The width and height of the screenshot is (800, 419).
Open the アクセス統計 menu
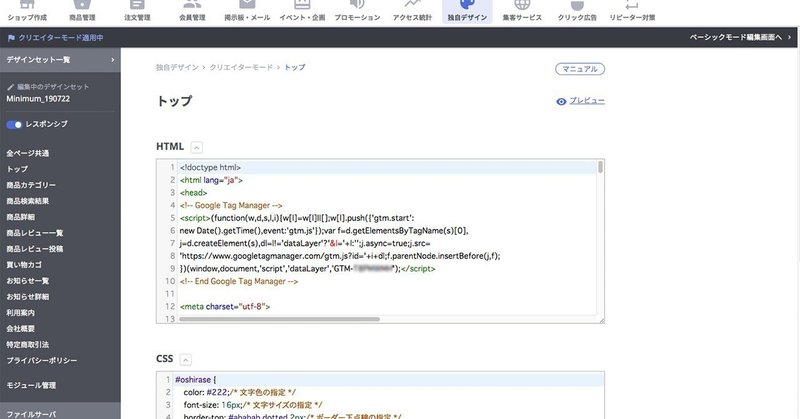coord(412,11)
